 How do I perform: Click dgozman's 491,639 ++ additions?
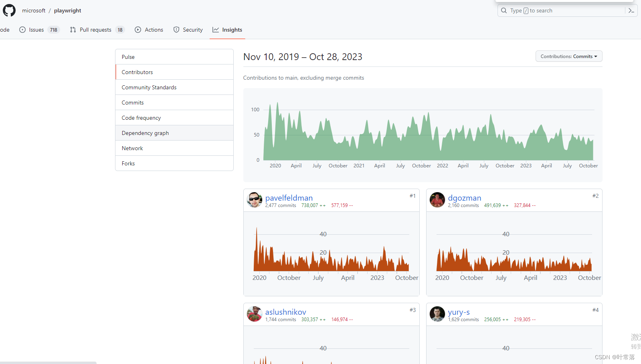pos(496,205)
